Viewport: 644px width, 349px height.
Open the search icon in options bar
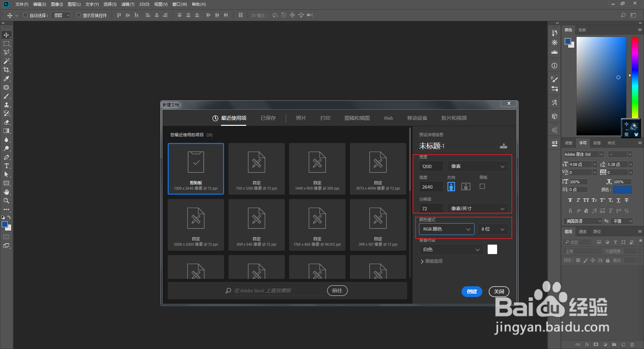pos(623,15)
